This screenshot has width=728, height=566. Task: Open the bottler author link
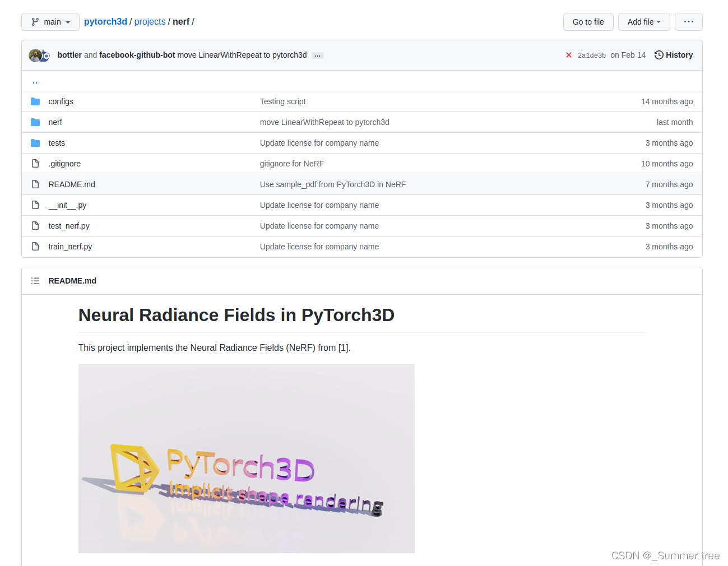click(x=69, y=55)
